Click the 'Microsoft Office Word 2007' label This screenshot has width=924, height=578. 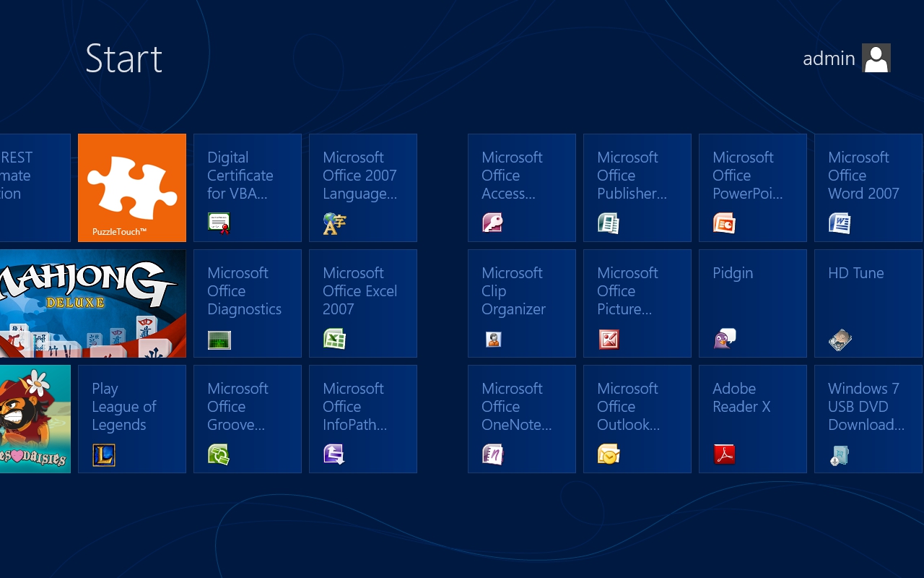pos(863,176)
